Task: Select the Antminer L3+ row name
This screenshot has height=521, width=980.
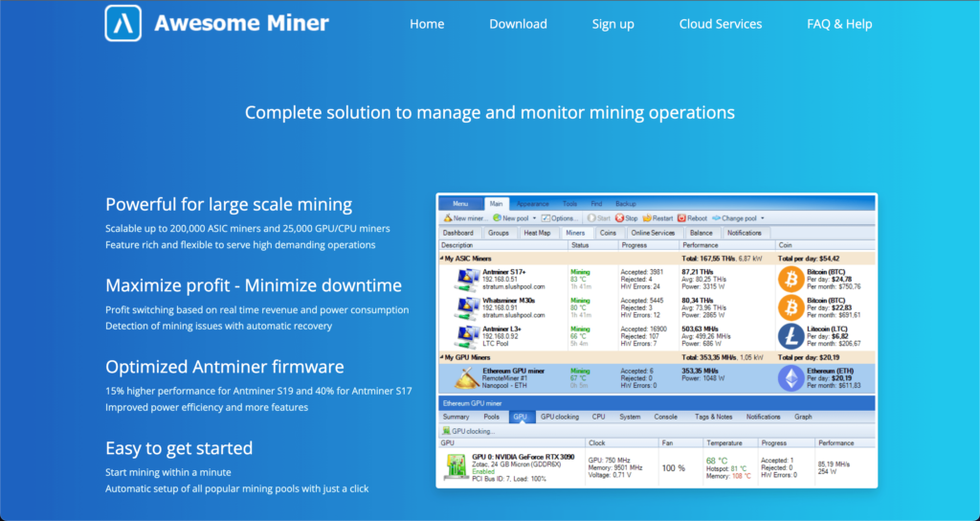Action: [501, 329]
